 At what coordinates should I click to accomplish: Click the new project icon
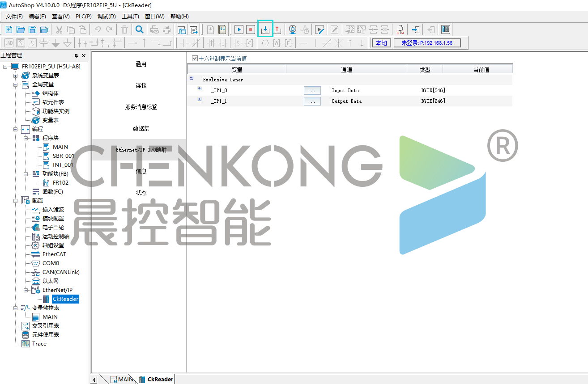click(9, 30)
